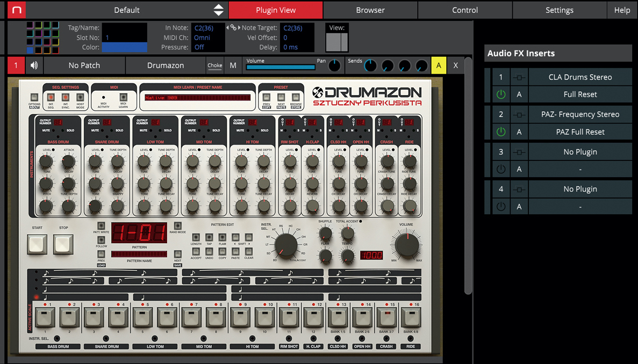Open the Note Target C2(36) field
This screenshot has width=638, height=364.
pyautogui.click(x=297, y=28)
